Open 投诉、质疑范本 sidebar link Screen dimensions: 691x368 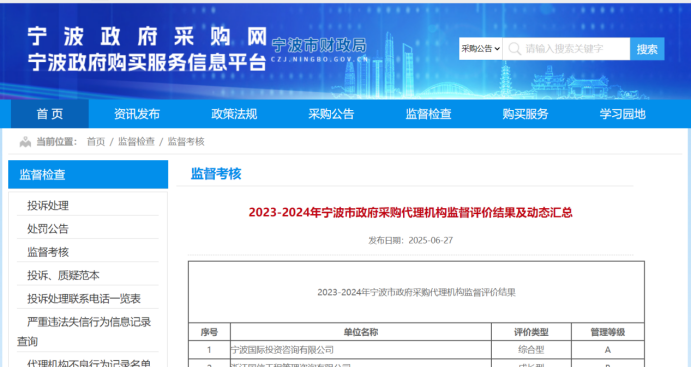(63, 275)
